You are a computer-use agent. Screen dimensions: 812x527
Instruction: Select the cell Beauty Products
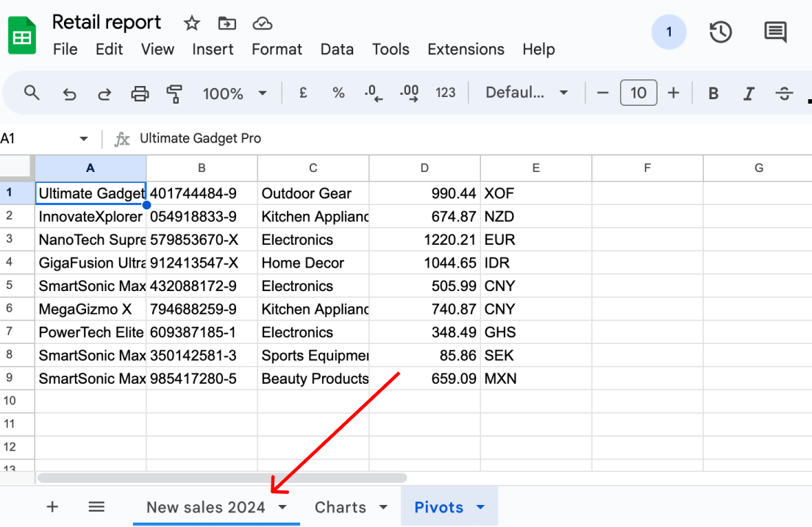click(313, 379)
